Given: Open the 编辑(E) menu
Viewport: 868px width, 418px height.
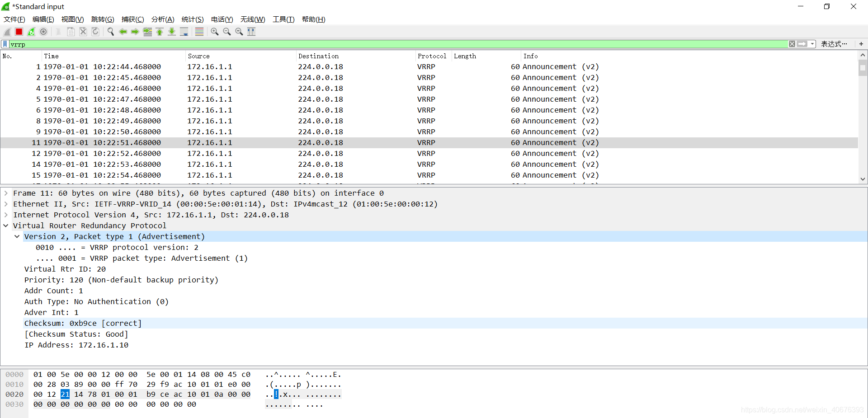Looking at the screenshot, I should (43, 19).
